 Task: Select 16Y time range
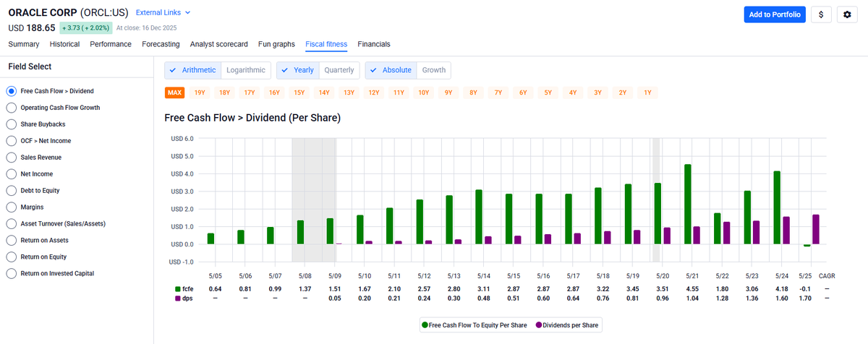[x=274, y=93]
